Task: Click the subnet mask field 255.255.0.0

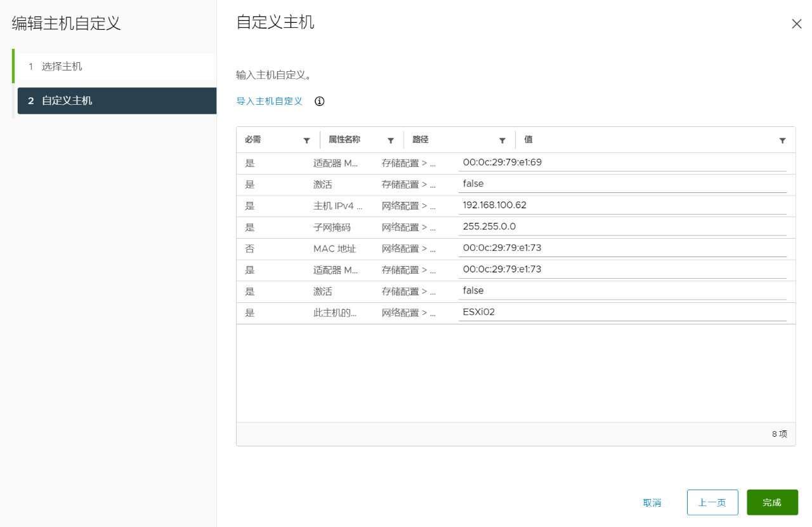Action: [622, 227]
